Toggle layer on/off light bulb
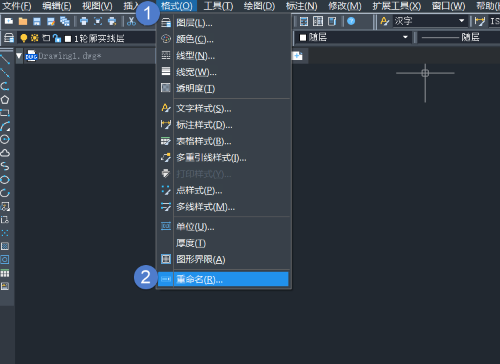This screenshot has height=364, width=500. point(24,38)
